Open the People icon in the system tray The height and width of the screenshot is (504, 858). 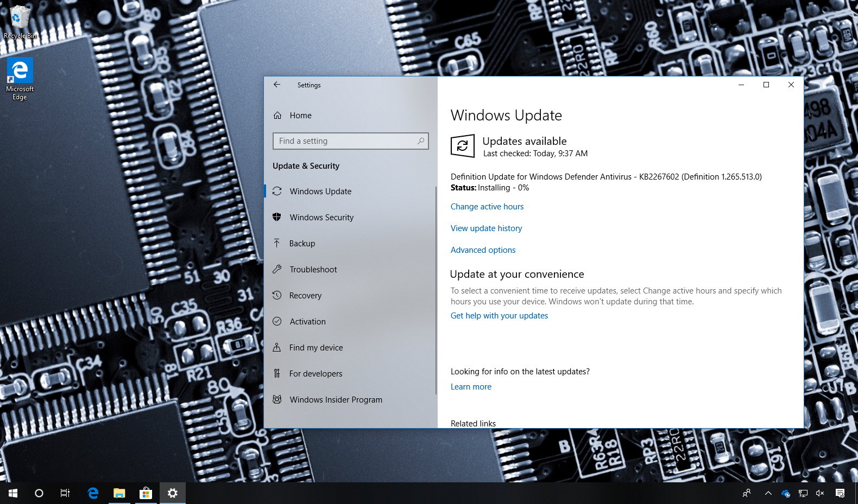747,493
